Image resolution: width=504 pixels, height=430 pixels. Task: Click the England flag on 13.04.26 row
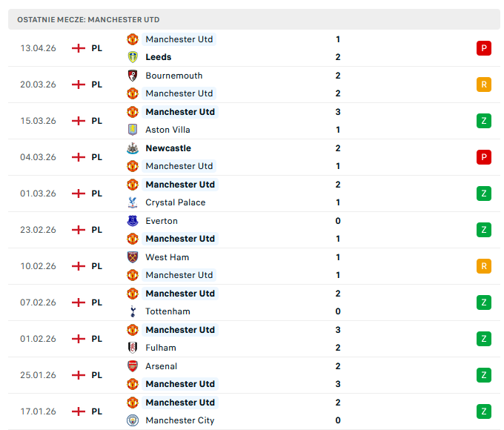(79, 48)
